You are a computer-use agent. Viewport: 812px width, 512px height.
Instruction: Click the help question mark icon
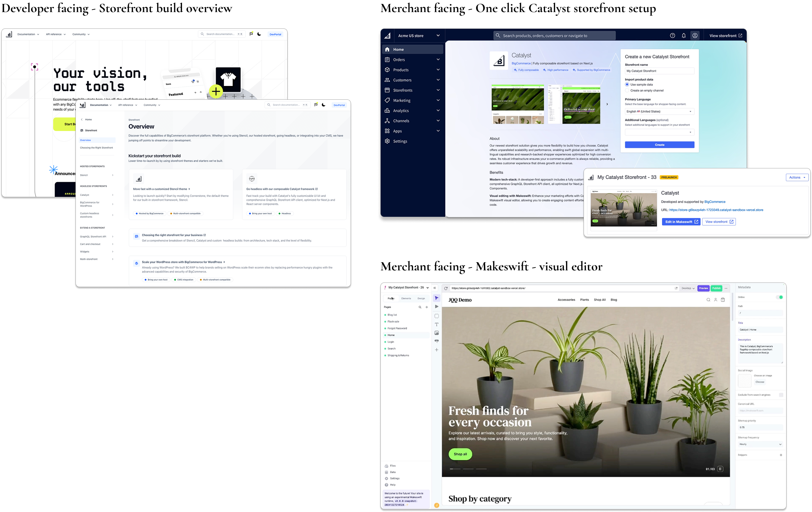(672, 35)
